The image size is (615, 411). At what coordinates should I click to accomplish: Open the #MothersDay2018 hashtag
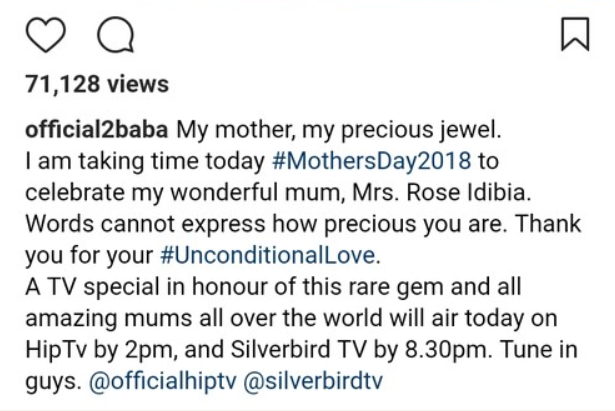tap(382, 160)
